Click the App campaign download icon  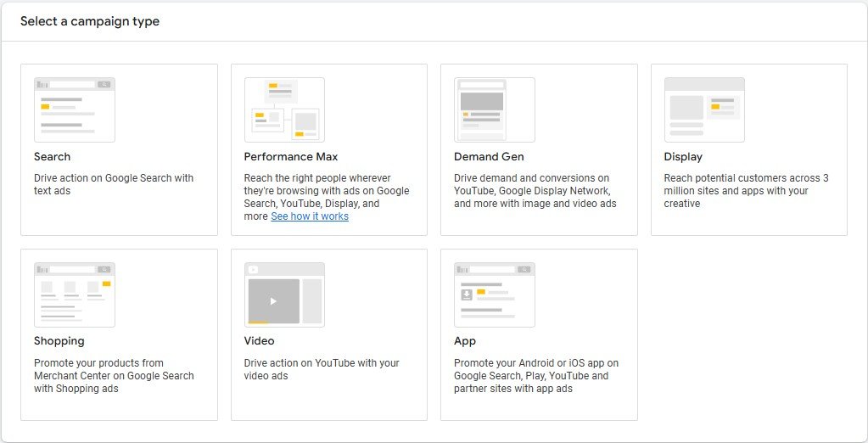[466, 294]
